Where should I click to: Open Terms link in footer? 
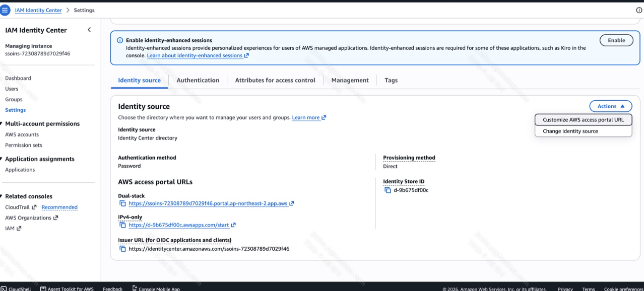pos(588,289)
